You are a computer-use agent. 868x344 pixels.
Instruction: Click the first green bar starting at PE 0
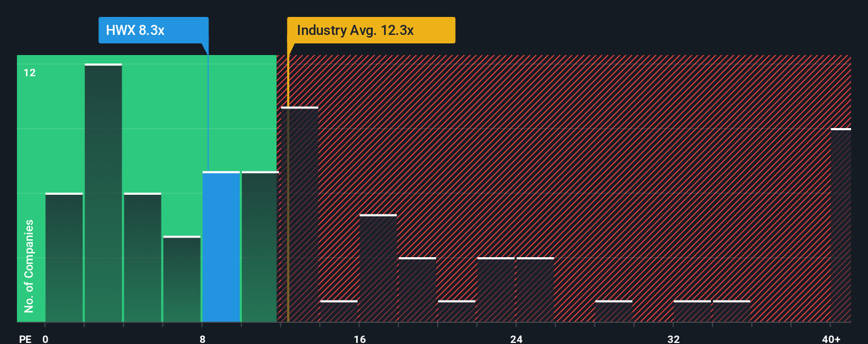[64, 257]
